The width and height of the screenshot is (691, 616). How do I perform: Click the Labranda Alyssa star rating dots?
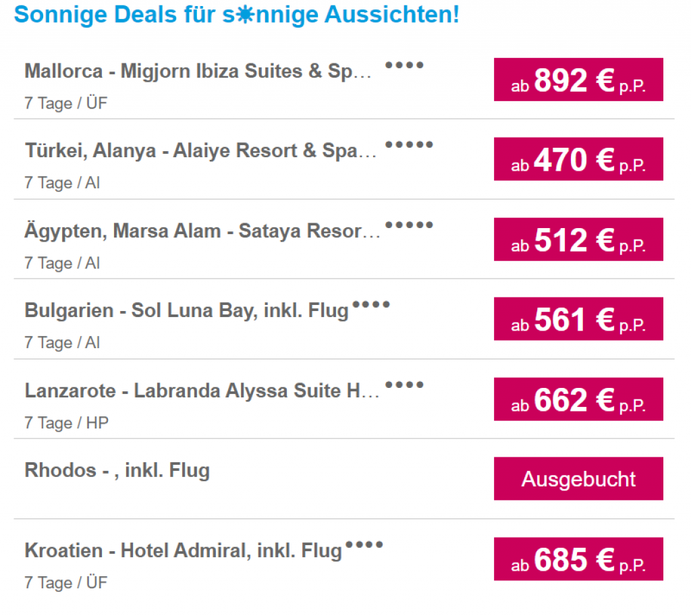pos(404,385)
